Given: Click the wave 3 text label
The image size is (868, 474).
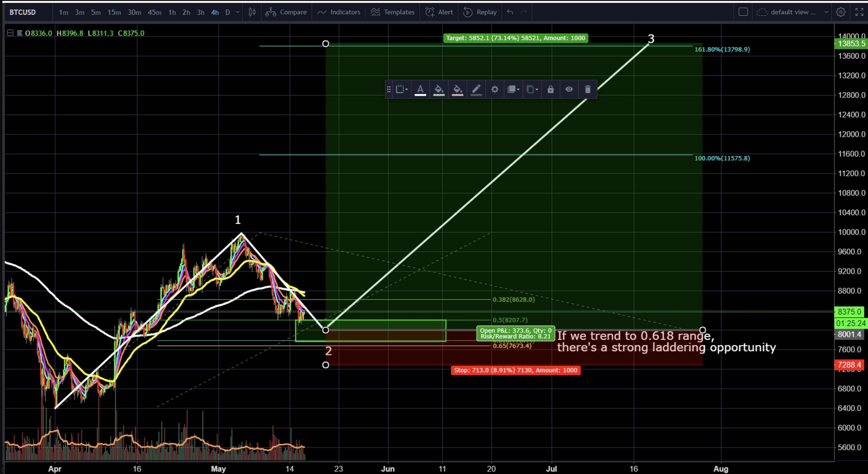Looking at the screenshot, I should [x=651, y=39].
